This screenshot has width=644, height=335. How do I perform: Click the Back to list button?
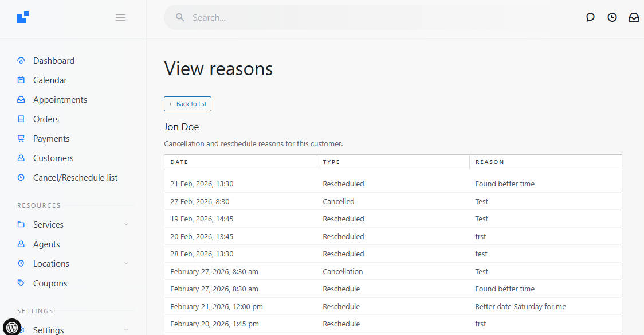coord(187,104)
